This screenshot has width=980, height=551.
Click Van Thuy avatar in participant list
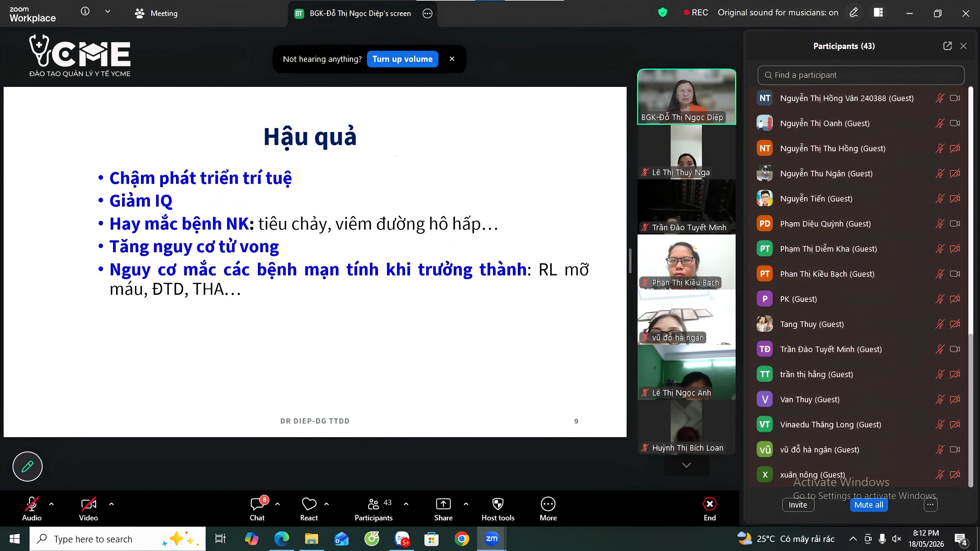click(765, 399)
